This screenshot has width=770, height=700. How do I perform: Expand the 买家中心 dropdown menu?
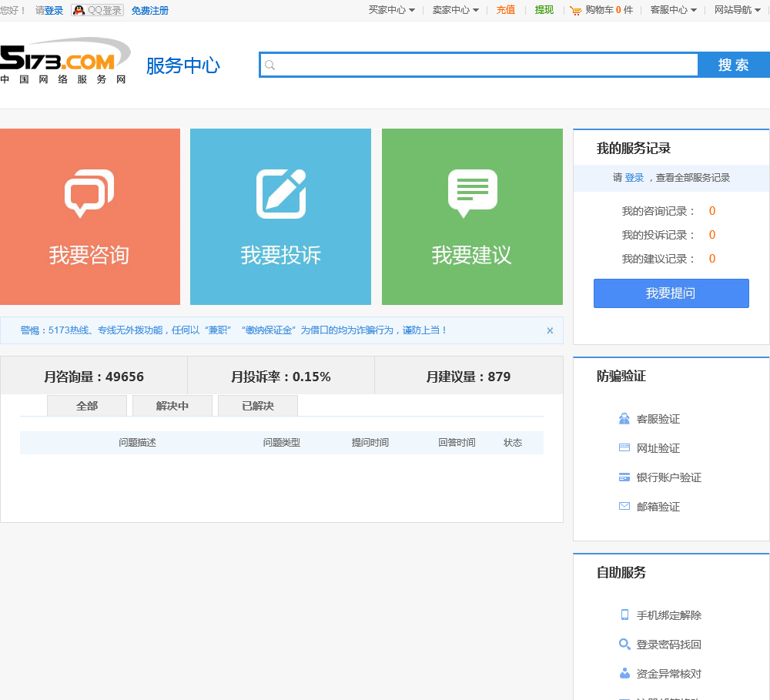pos(391,10)
